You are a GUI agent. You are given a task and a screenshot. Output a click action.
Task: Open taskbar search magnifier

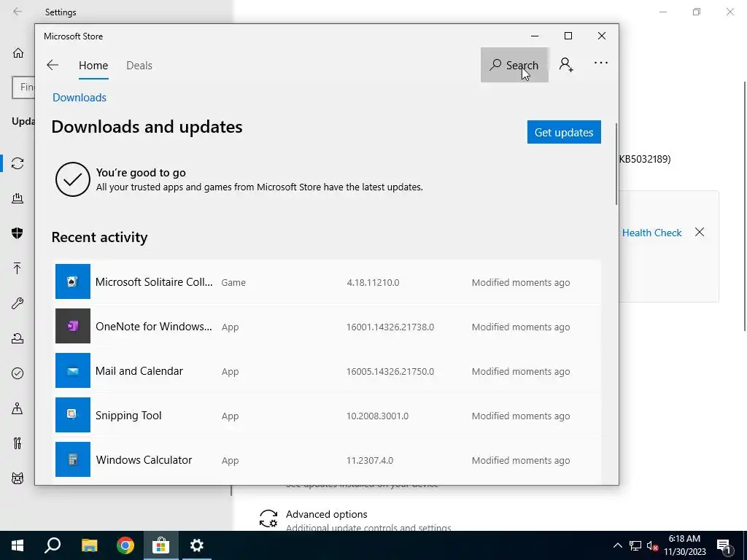(x=53, y=545)
